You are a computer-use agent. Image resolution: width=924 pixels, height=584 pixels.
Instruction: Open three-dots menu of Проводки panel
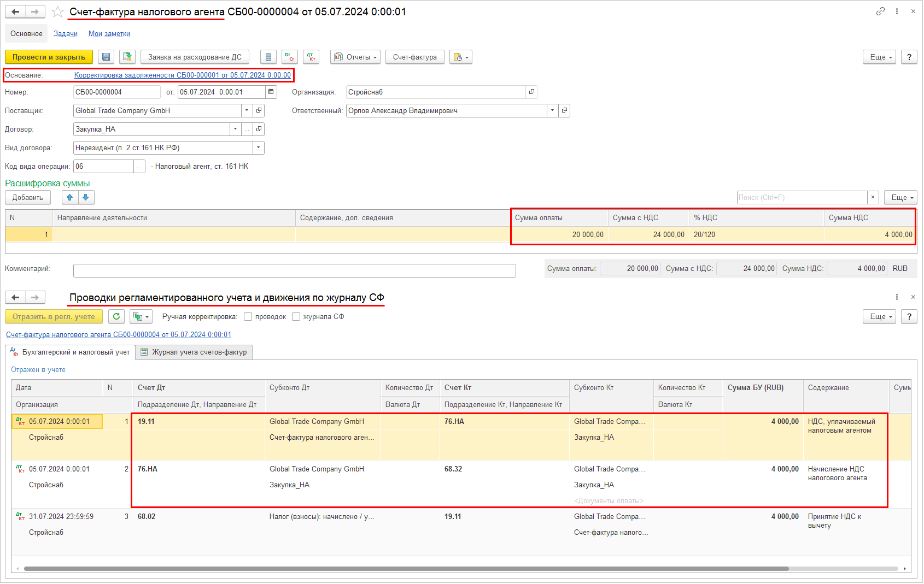[897, 297]
